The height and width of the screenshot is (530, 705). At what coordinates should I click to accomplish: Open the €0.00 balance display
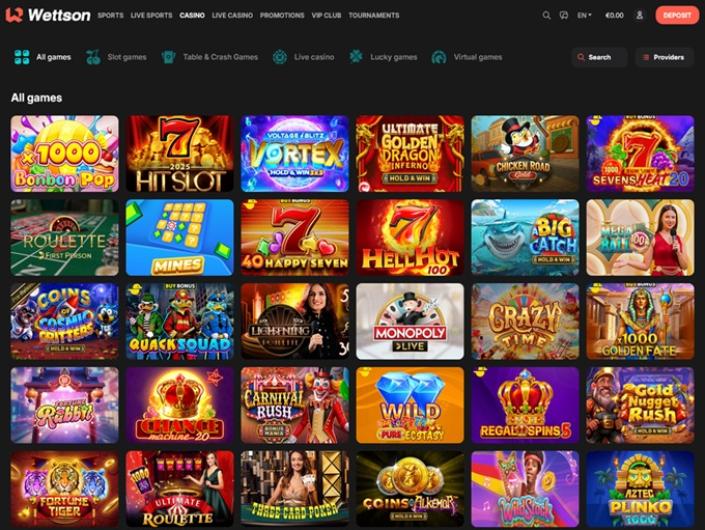[x=614, y=15]
